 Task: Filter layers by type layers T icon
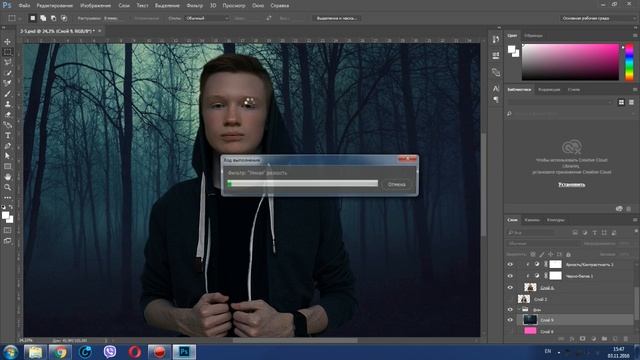594,232
